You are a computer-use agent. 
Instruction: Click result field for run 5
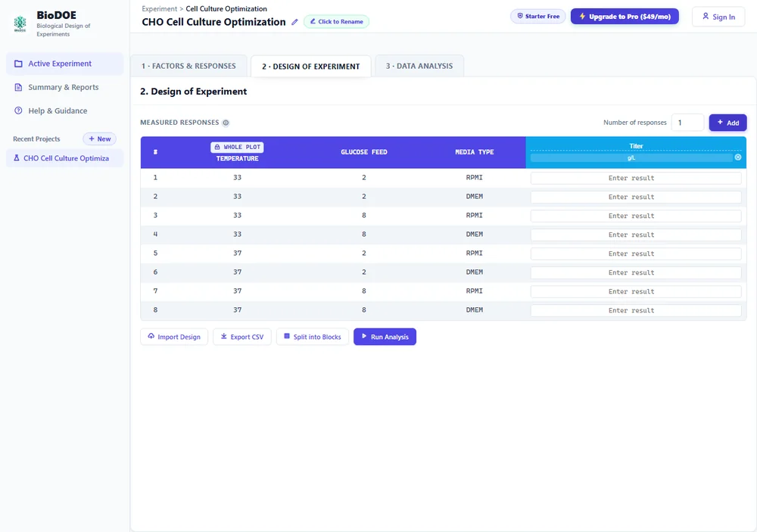click(636, 254)
